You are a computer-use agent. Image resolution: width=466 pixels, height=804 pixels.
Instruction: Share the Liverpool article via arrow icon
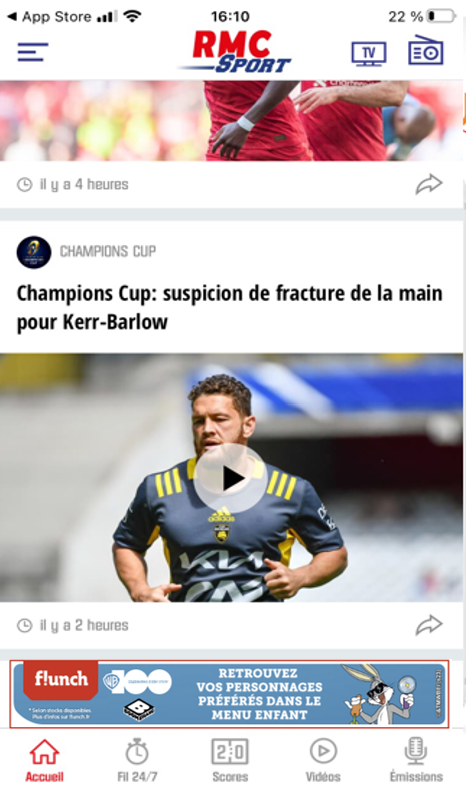(x=429, y=185)
